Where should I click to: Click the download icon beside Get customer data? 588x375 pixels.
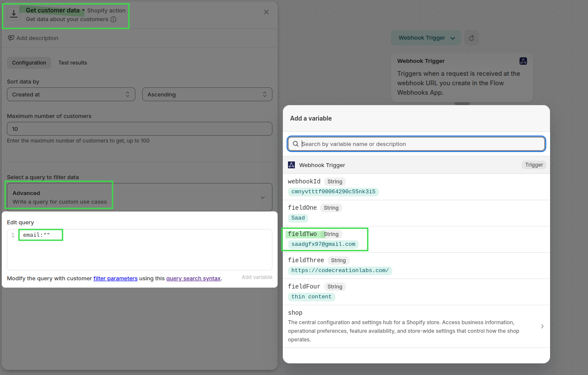(14, 14)
